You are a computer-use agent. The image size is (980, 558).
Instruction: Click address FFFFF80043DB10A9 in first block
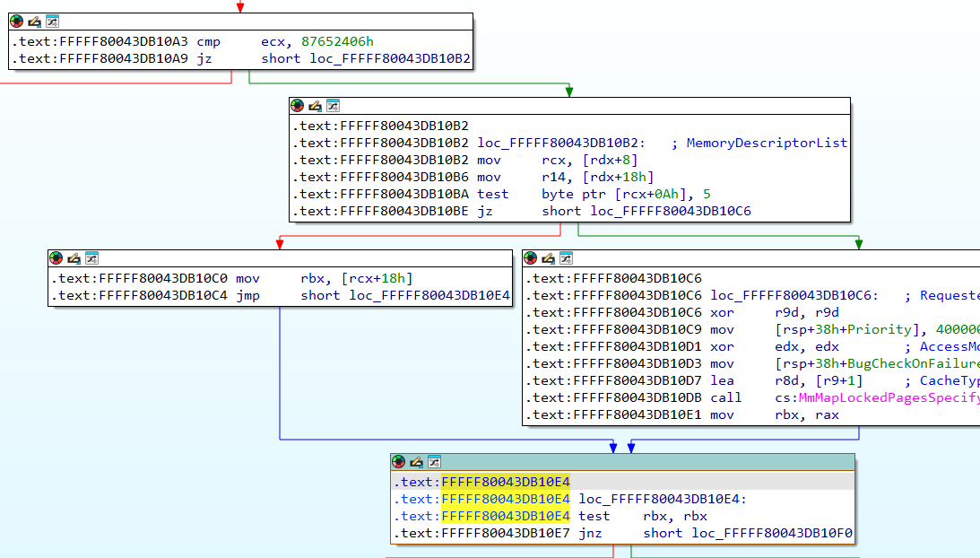(x=124, y=59)
